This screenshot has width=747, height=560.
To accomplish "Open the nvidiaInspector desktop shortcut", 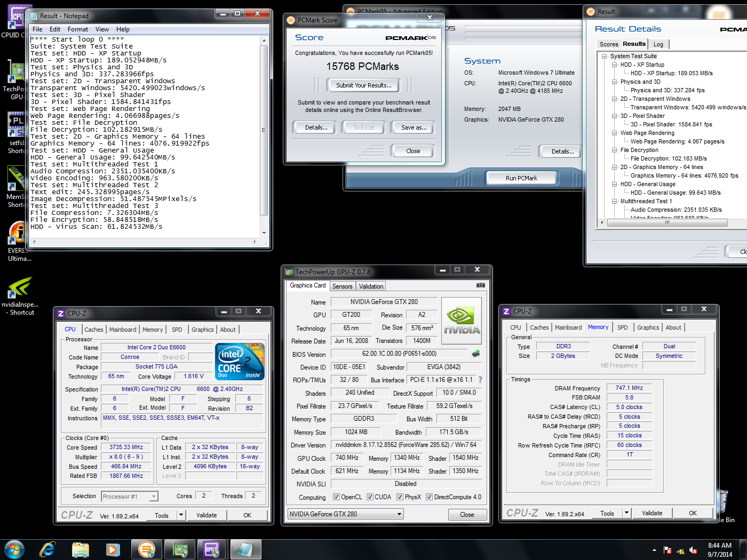I will point(20,297).
